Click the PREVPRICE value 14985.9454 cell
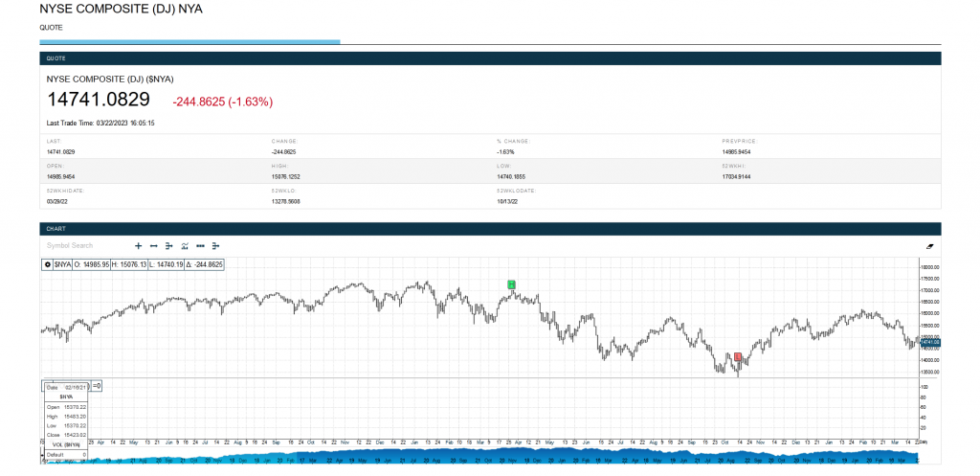This screenshot has width=980, height=476. tap(736, 152)
